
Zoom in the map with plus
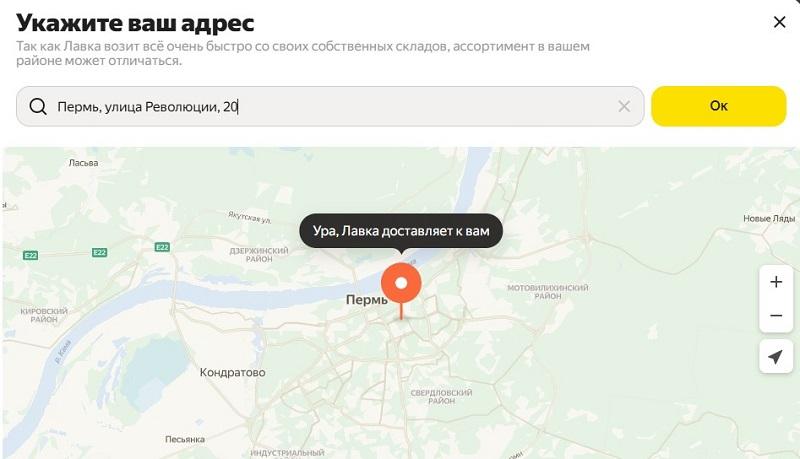(x=776, y=282)
